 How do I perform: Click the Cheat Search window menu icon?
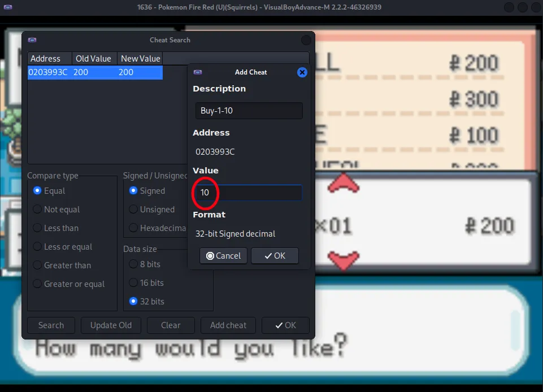point(32,40)
